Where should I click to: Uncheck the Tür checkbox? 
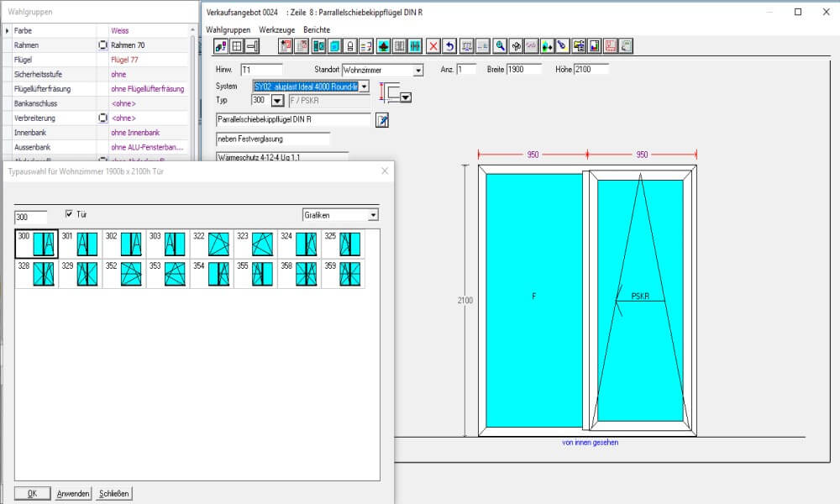(x=70, y=215)
